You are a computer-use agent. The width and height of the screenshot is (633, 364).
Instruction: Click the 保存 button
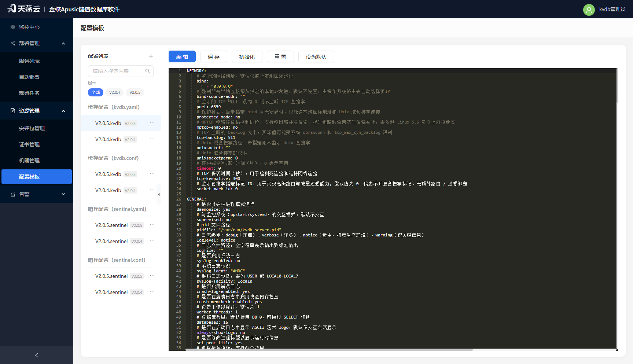point(214,57)
